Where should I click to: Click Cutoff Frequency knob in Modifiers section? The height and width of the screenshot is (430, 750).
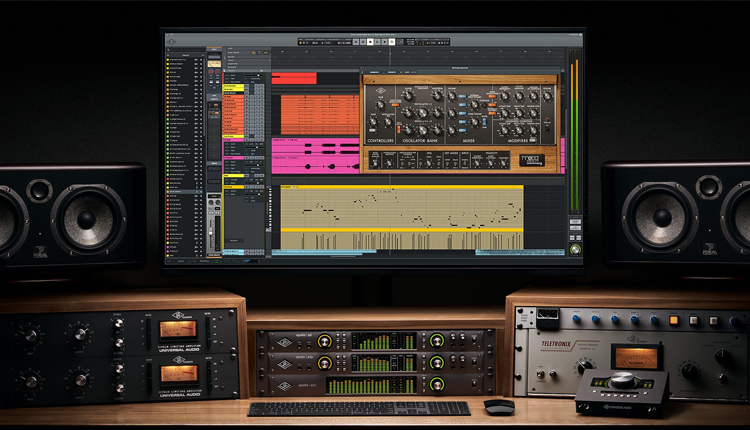point(505,96)
